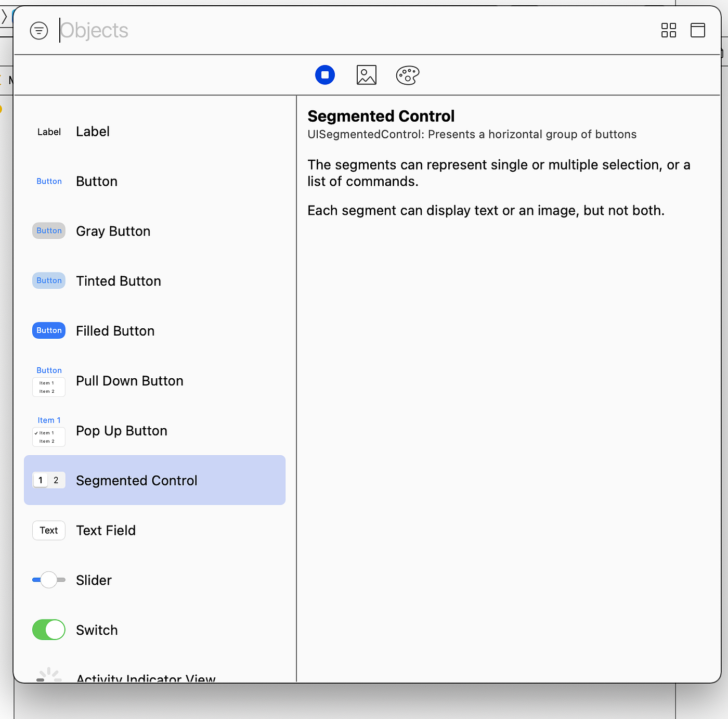Open the filter options icon beside search
728x719 pixels.
(x=39, y=31)
